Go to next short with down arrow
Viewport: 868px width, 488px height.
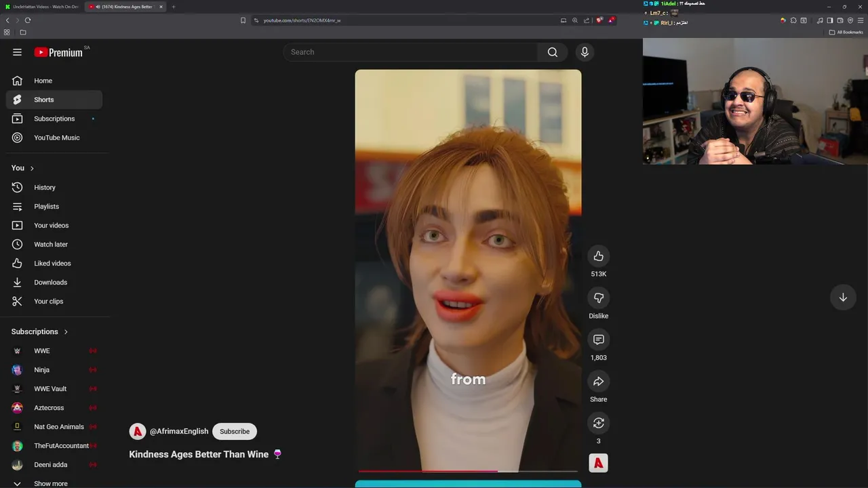843,298
